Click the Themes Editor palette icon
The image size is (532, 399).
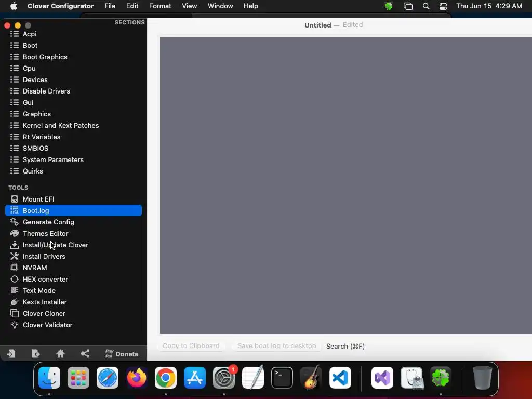[x=14, y=233]
